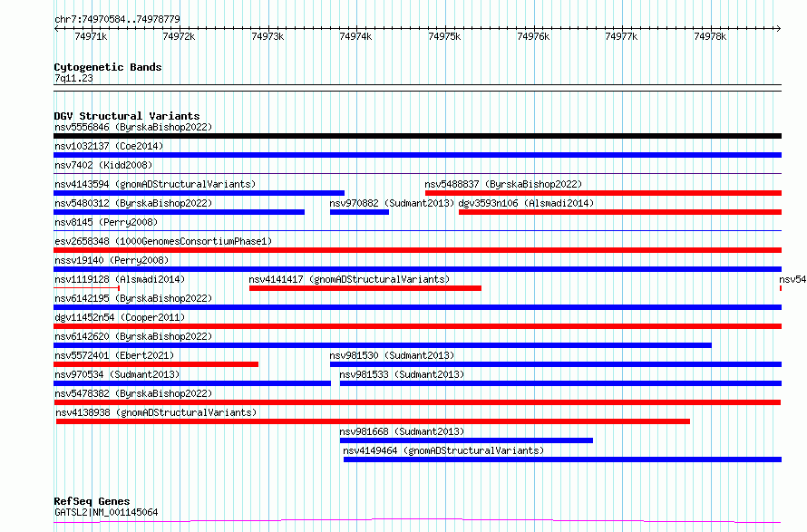807x532 pixels.
Task: Click the blue nsv981668 variant bar
Action: pos(466,440)
